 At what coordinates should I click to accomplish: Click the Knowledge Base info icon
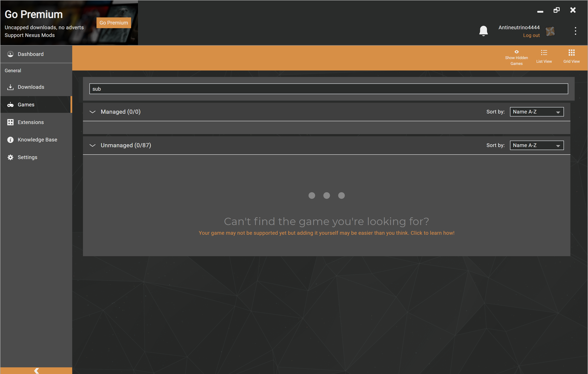click(10, 140)
